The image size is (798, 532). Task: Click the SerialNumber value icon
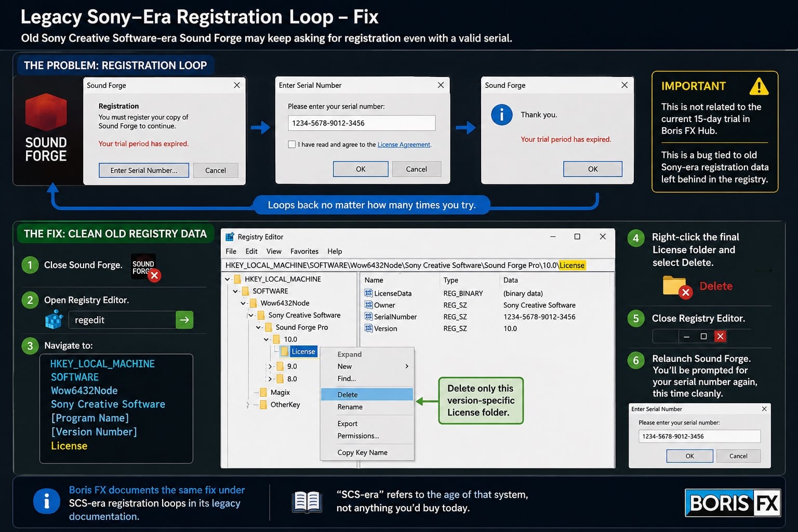[x=369, y=316]
